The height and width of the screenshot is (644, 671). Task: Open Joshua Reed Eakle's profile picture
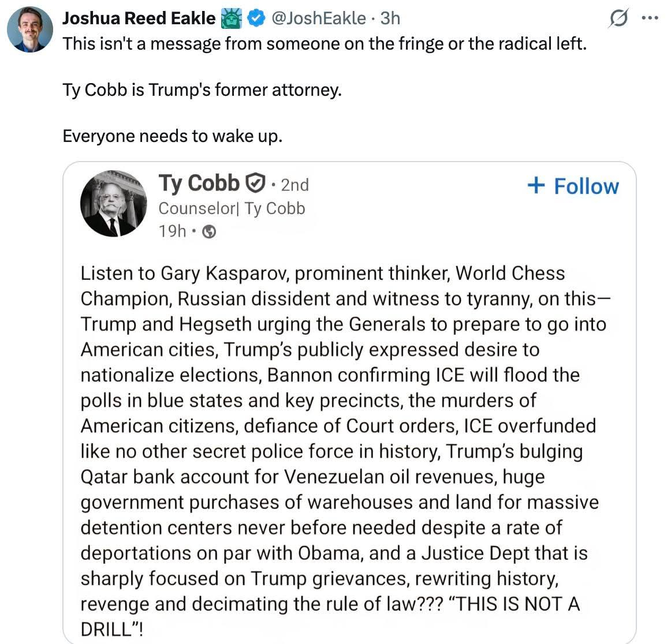tap(29, 29)
